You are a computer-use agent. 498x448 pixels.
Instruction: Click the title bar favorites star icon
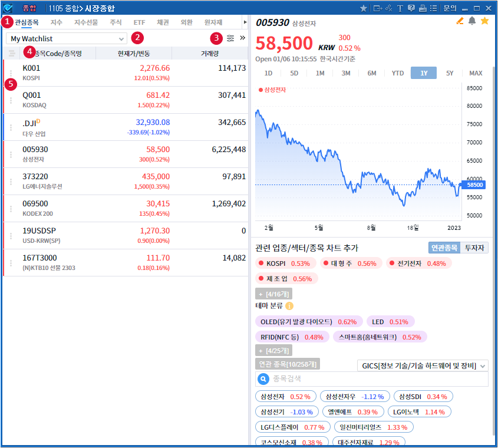[364, 8]
